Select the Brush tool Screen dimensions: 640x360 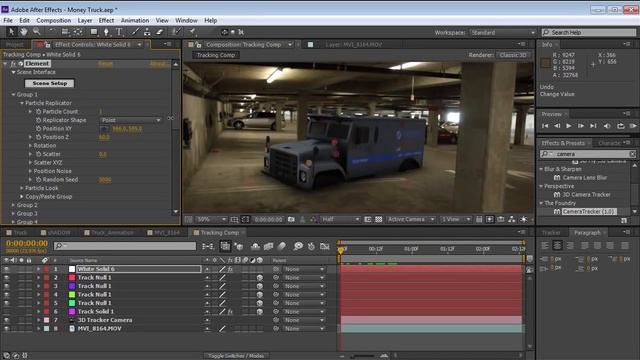point(135,32)
